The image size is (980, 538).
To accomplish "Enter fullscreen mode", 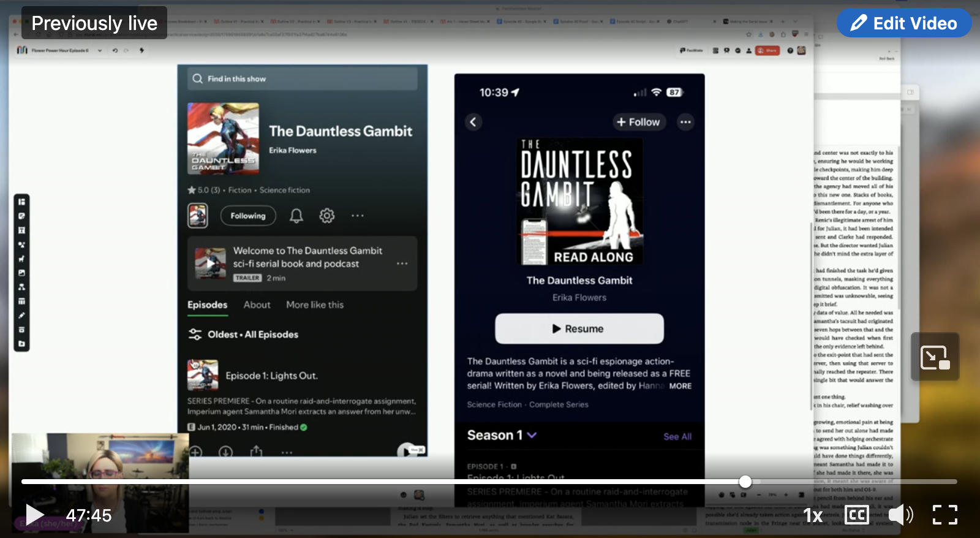I will tap(944, 515).
